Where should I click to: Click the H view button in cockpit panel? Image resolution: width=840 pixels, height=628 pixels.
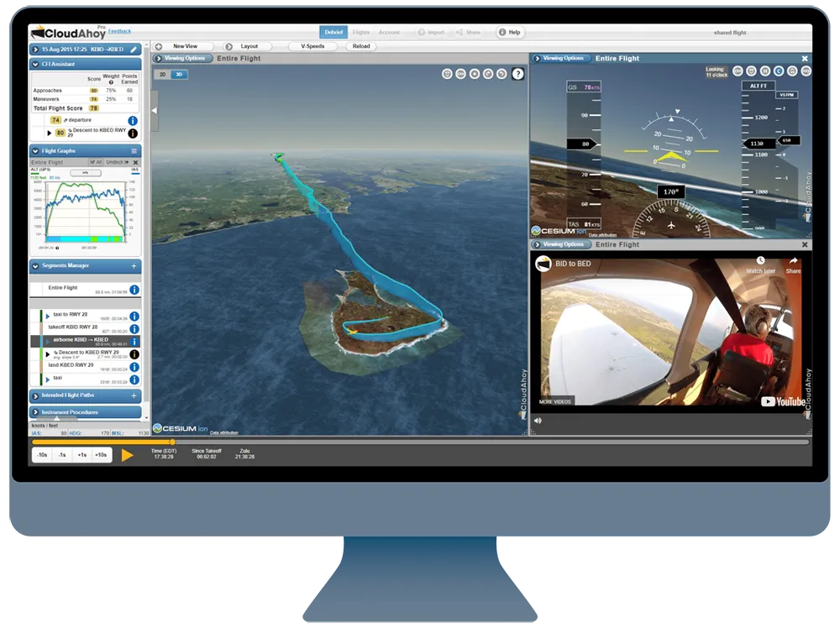click(x=765, y=71)
